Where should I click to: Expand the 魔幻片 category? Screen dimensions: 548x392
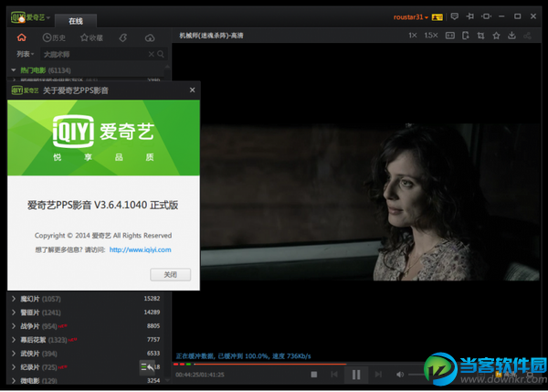click(x=14, y=299)
